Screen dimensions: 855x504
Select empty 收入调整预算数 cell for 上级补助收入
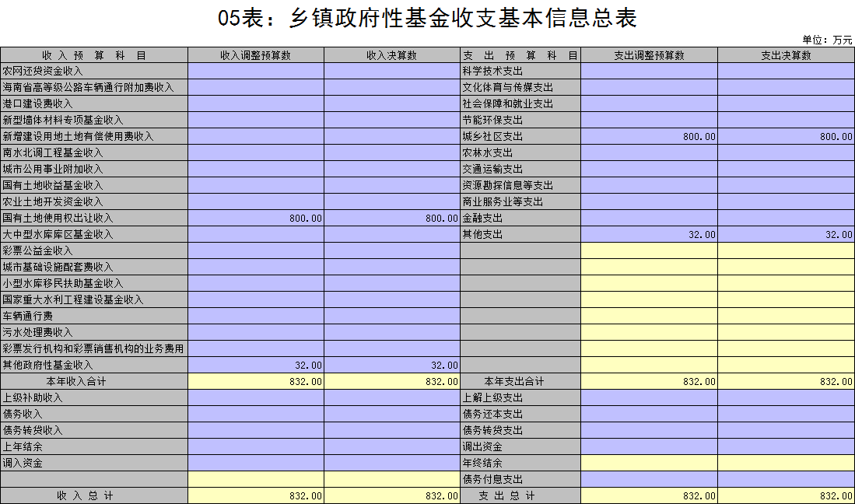(255, 398)
